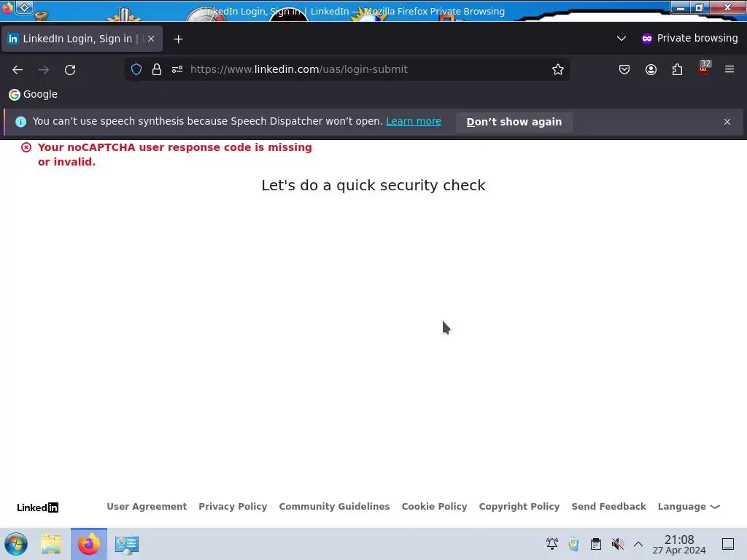Open Firefox account icon
This screenshot has height=560, width=747.
pyautogui.click(x=651, y=69)
